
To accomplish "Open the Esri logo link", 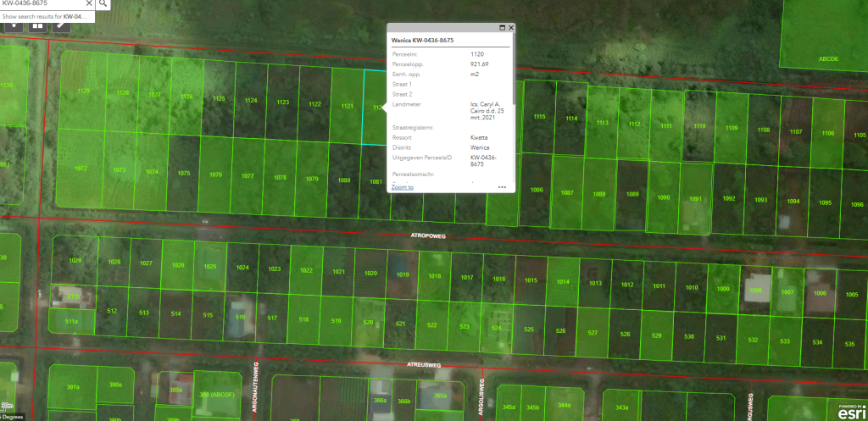I will [x=850, y=410].
